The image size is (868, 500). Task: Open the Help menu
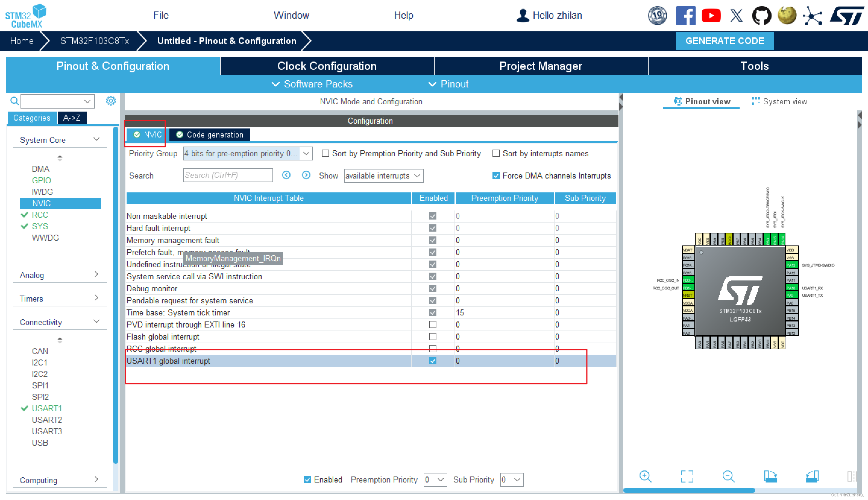click(x=403, y=15)
